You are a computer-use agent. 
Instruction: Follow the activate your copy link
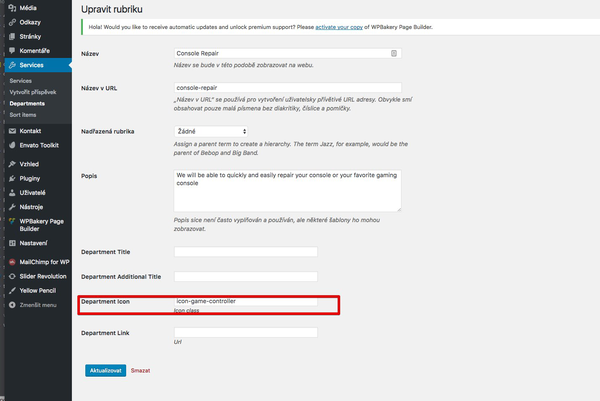339,27
